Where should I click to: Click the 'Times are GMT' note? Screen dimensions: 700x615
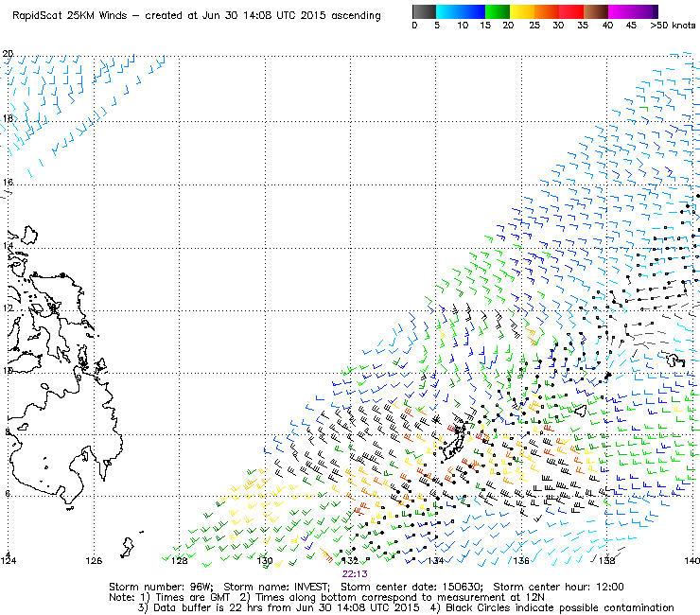coord(192,598)
